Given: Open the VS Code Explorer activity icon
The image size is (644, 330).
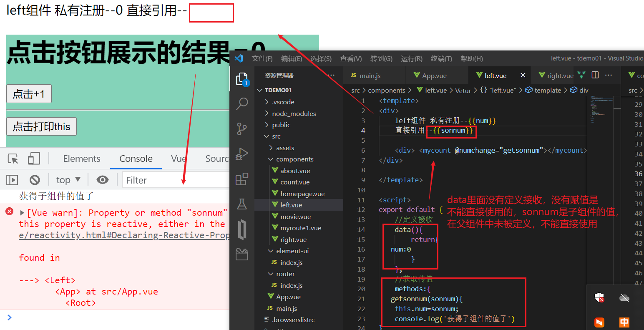Looking at the screenshot, I should pos(242,79).
